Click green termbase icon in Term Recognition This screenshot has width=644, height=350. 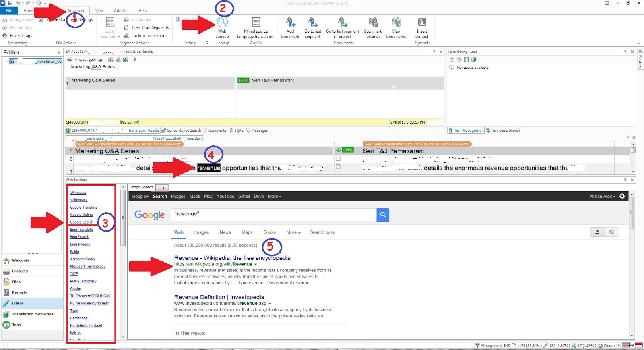[x=474, y=60]
